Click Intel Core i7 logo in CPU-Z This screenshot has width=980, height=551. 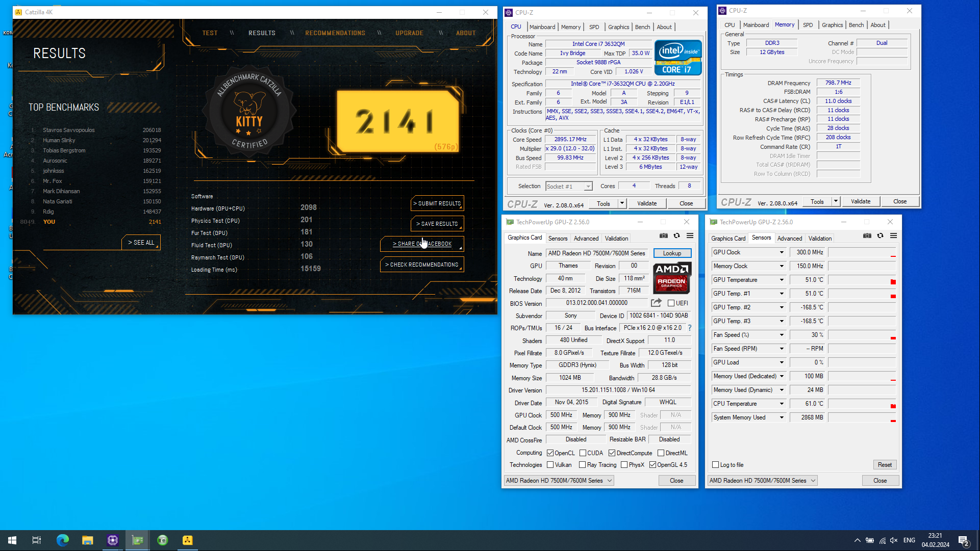click(x=678, y=58)
